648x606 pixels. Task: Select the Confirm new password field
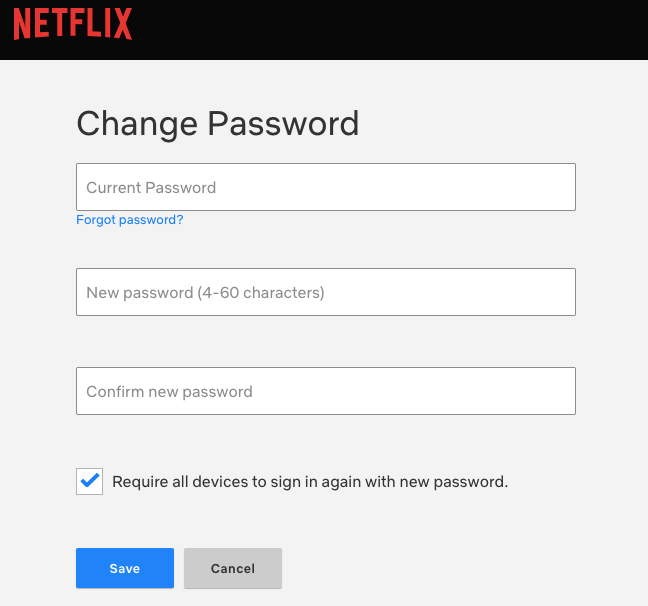(x=325, y=391)
